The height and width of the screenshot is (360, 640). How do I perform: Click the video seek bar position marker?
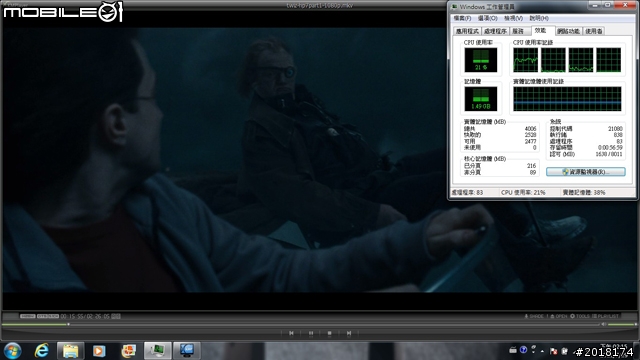point(68,324)
